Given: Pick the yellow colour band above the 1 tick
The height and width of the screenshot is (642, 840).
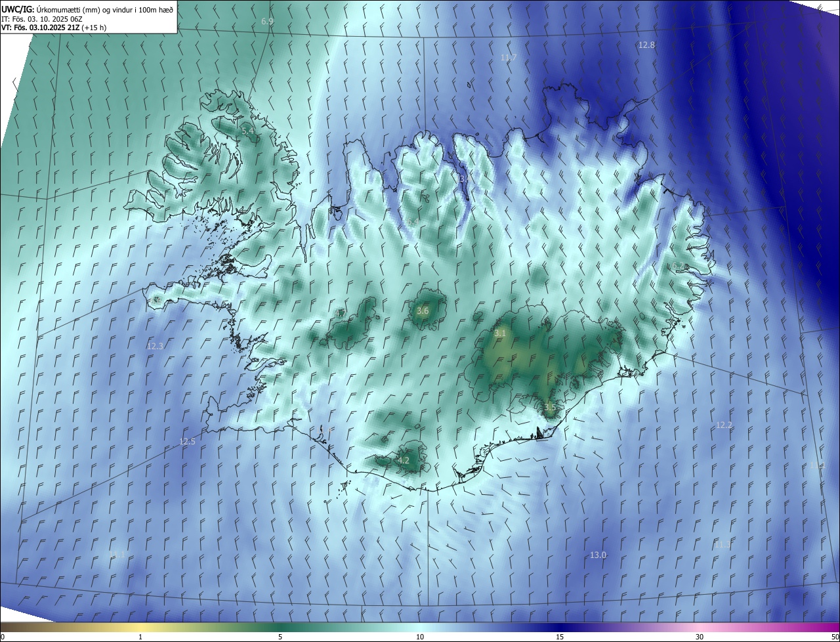Looking at the screenshot, I should [x=140, y=628].
